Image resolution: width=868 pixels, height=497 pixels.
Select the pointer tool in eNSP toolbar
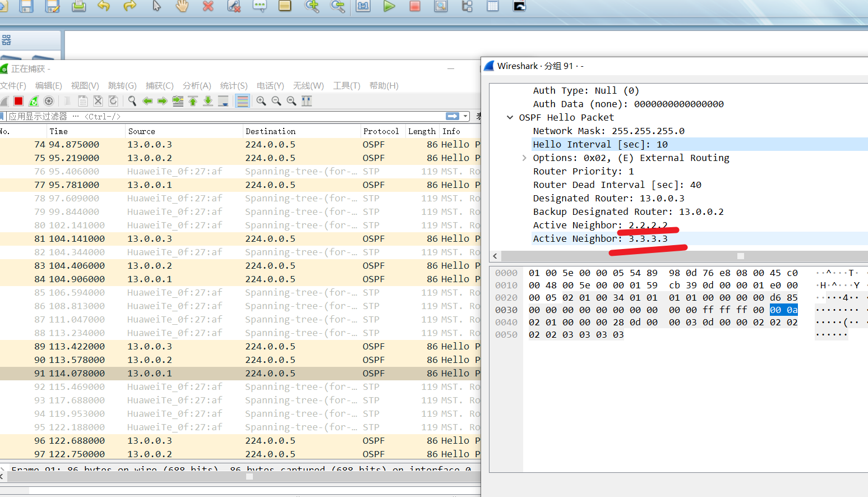(x=156, y=6)
